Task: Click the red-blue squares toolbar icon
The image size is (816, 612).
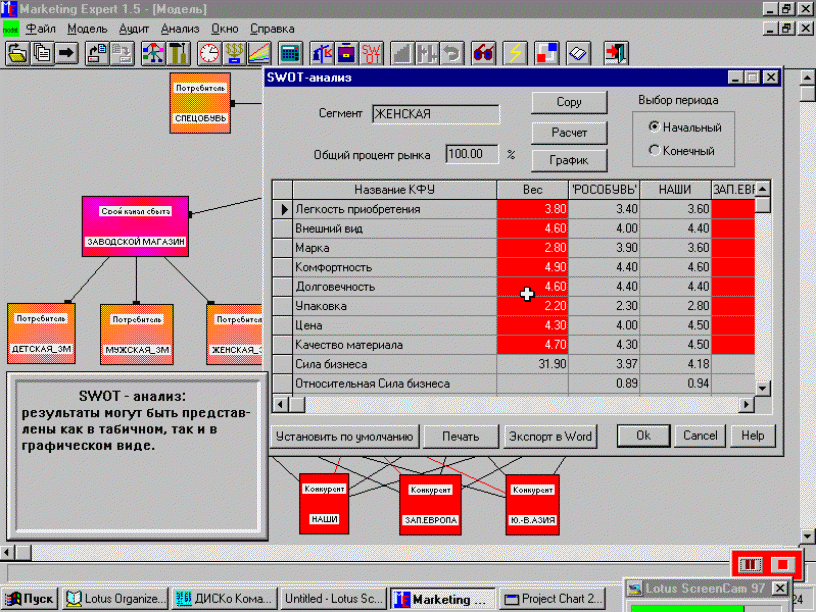Action: tap(546, 53)
